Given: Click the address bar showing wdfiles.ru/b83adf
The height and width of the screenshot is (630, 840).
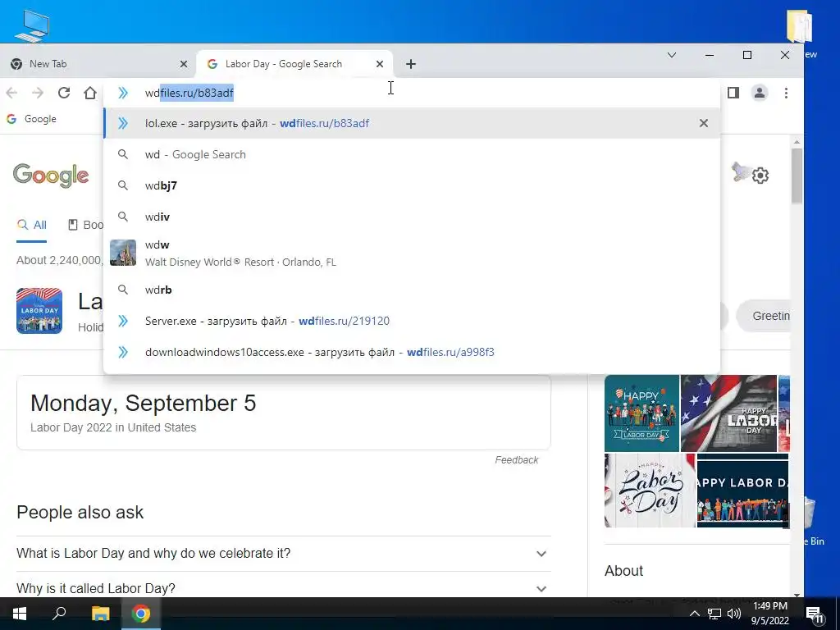Looking at the screenshot, I should pyautogui.click(x=413, y=93).
